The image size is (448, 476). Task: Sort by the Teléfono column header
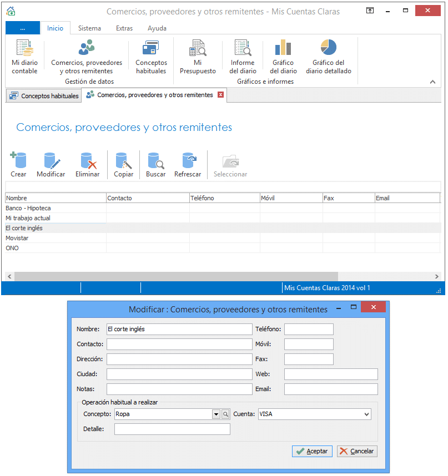(x=225, y=198)
